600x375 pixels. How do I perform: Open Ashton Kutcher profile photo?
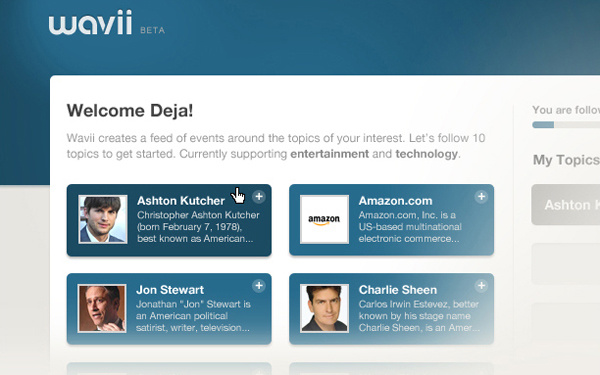103,219
